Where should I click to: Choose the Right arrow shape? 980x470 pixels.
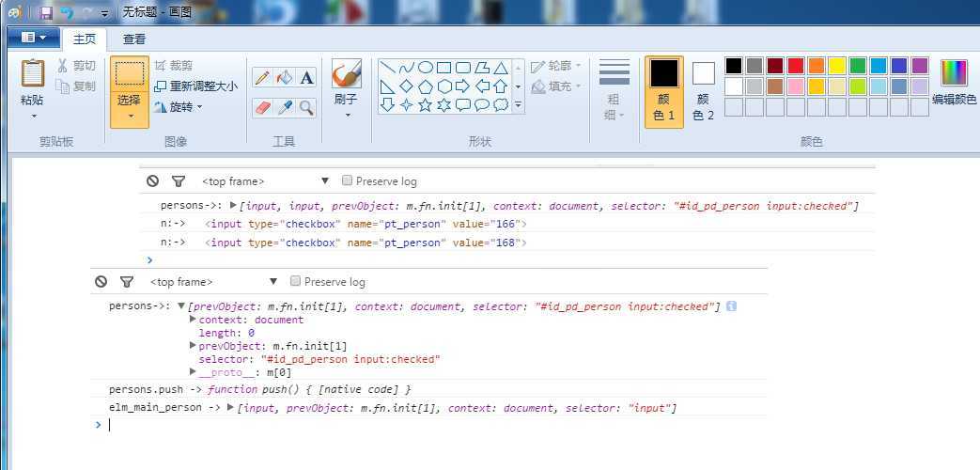coord(463,86)
